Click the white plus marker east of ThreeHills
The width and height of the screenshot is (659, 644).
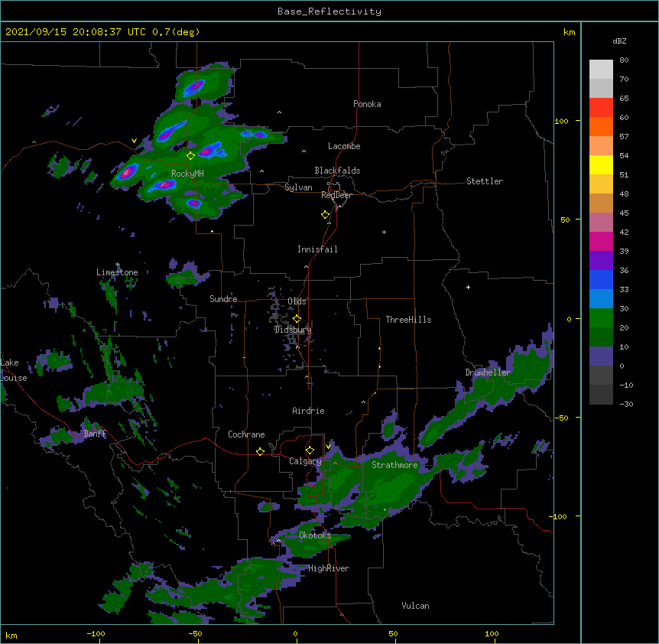pyautogui.click(x=468, y=287)
